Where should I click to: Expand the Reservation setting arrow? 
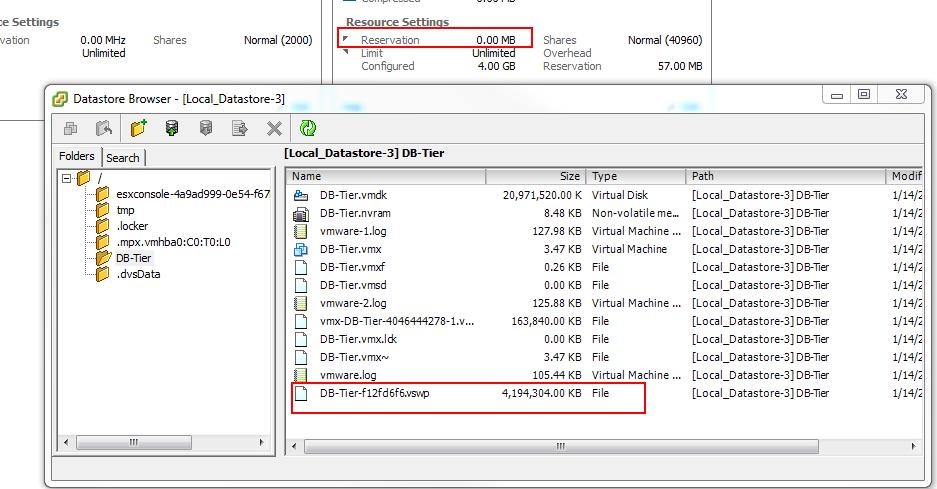click(x=345, y=39)
